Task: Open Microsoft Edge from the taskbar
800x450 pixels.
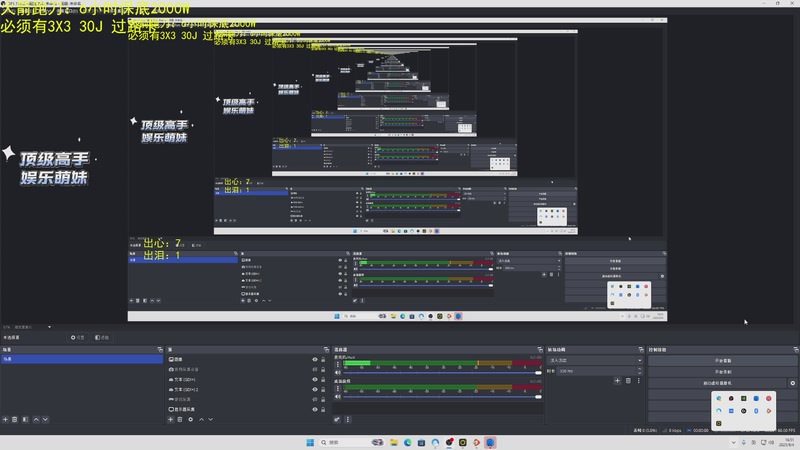Action: tap(408, 442)
